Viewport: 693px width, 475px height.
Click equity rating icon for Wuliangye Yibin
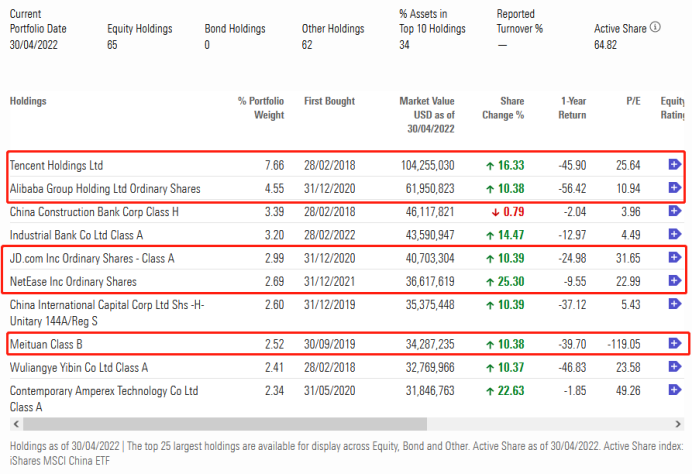pos(674,367)
